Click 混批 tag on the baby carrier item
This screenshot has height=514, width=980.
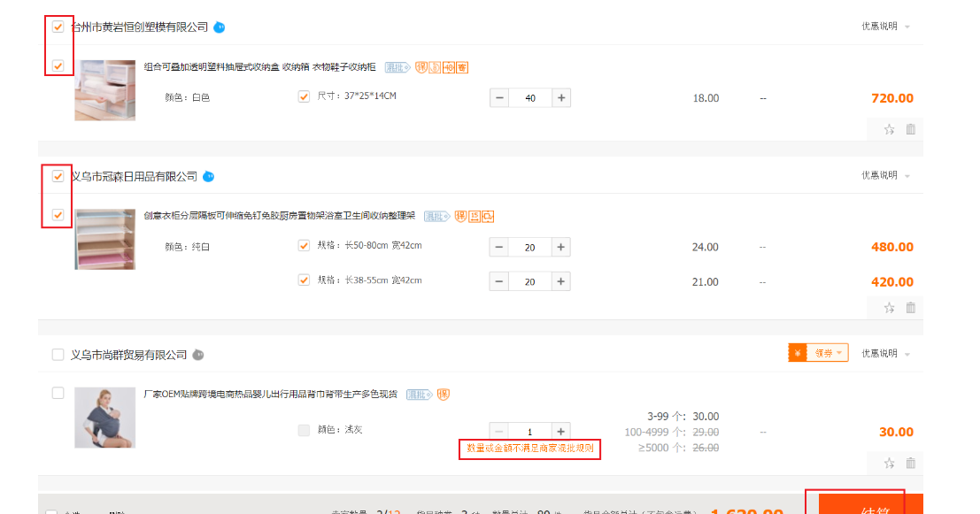click(419, 395)
